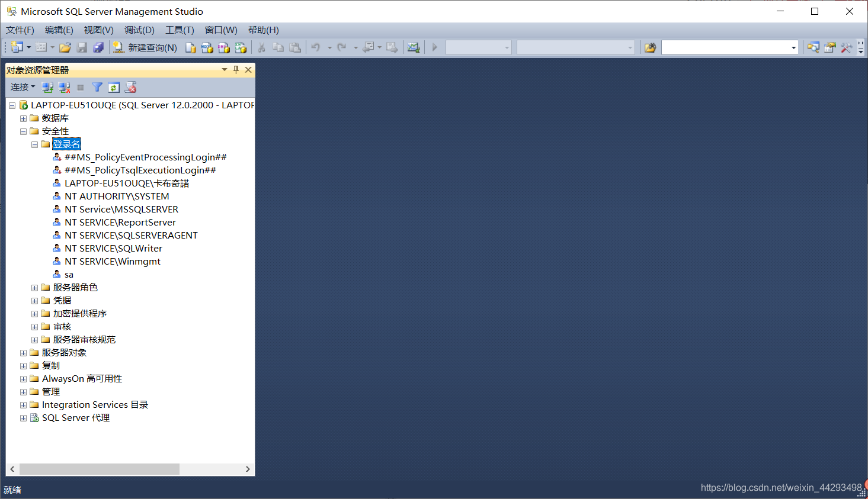The width and height of the screenshot is (868, 499).
Task: Click the Save All icon
Action: [98, 47]
